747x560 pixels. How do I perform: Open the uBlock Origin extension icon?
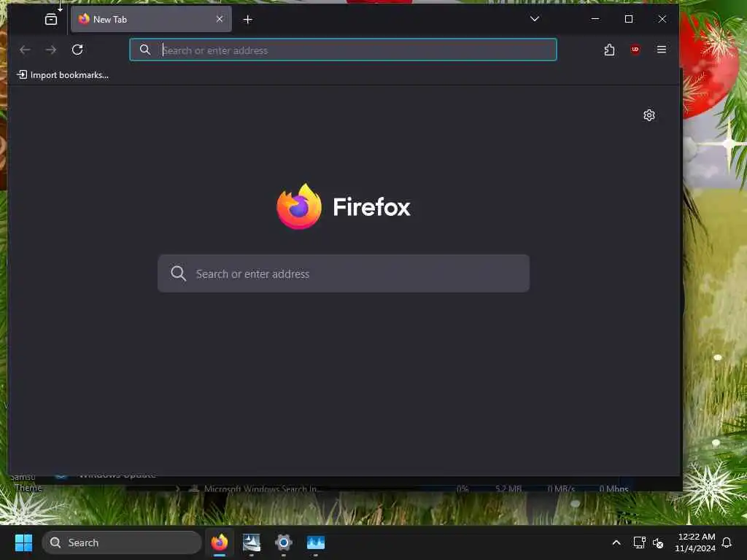[x=635, y=50]
